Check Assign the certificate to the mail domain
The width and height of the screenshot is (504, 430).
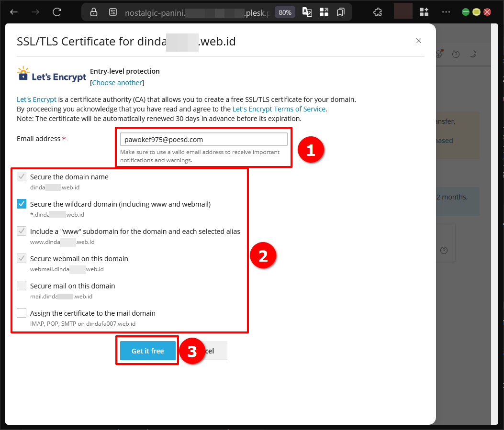(22, 313)
